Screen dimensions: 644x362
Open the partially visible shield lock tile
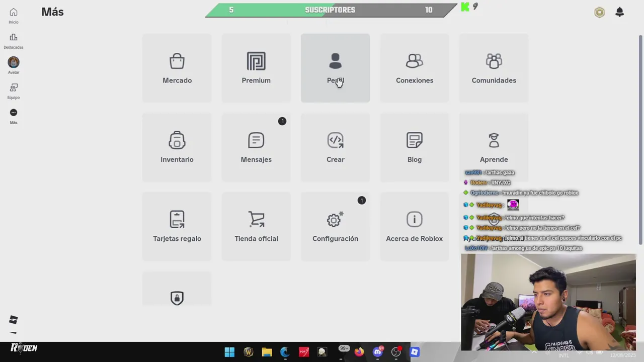pyautogui.click(x=177, y=289)
